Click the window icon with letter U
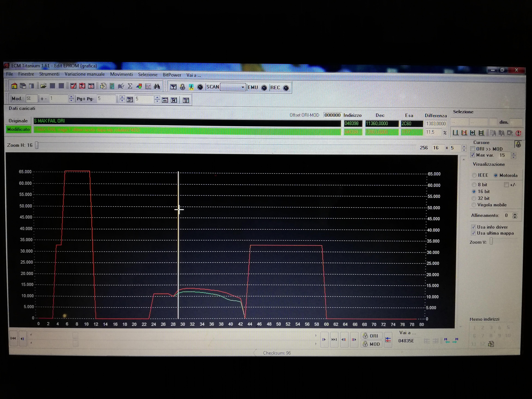 click(186, 100)
